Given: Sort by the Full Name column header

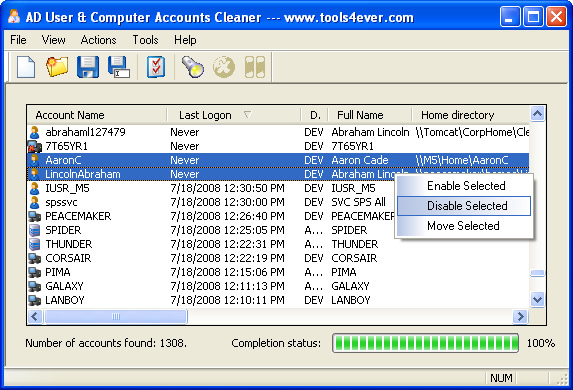Looking at the screenshot, I should [x=370, y=115].
